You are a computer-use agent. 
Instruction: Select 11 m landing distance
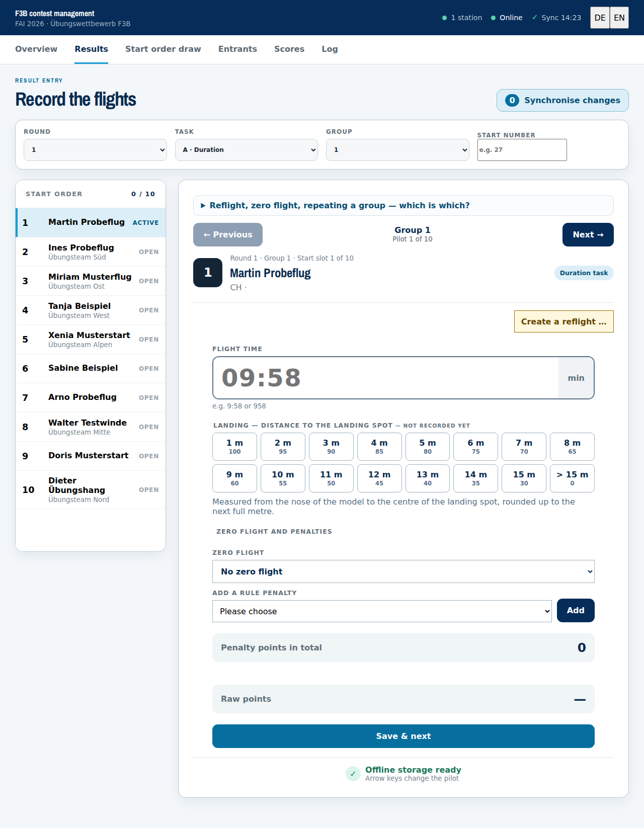click(331, 478)
